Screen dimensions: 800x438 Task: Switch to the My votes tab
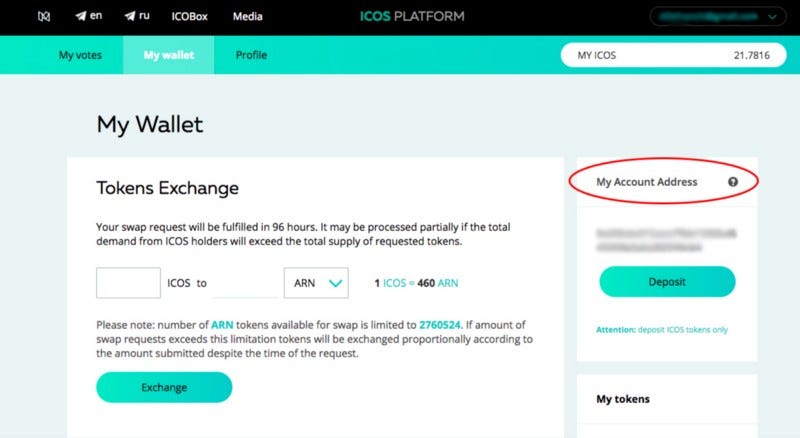point(80,55)
